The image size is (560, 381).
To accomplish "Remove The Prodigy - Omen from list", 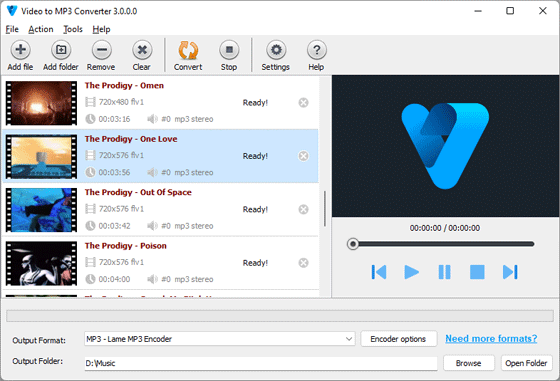I will pyautogui.click(x=304, y=103).
